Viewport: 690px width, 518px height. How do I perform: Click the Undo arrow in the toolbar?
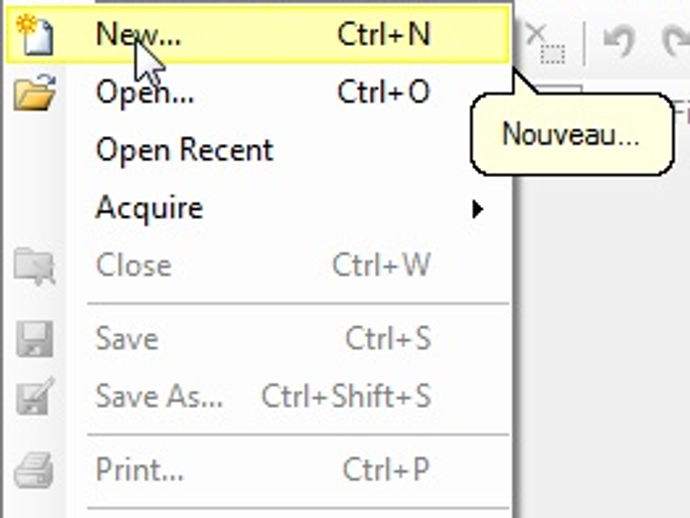[x=619, y=41]
